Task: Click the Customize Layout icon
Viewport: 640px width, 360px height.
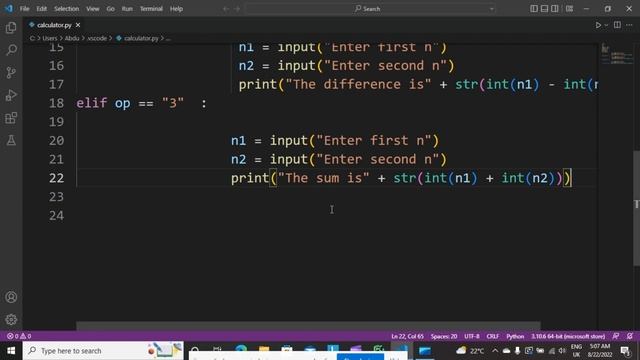Action: click(x=569, y=9)
